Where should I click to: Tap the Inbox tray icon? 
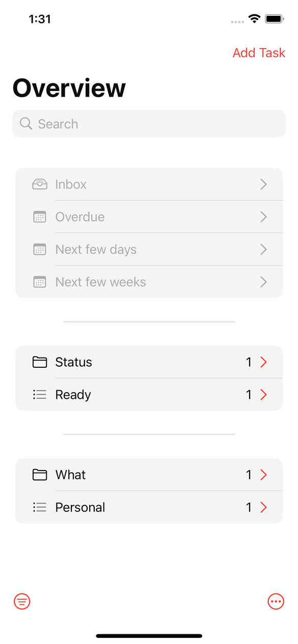click(x=40, y=184)
